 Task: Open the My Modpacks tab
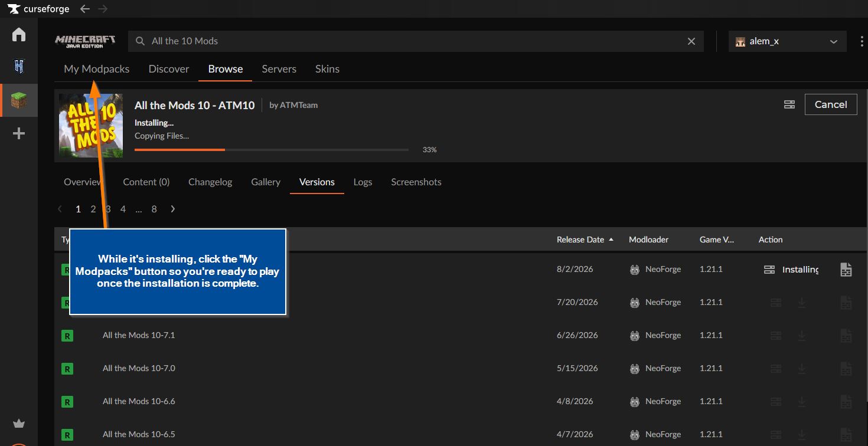(x=97, y=69)
